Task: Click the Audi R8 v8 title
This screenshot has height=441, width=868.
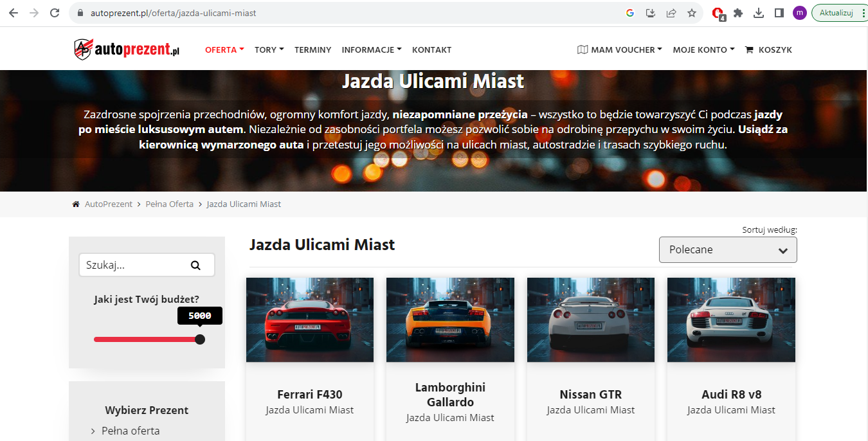Action: coord(731,395)
